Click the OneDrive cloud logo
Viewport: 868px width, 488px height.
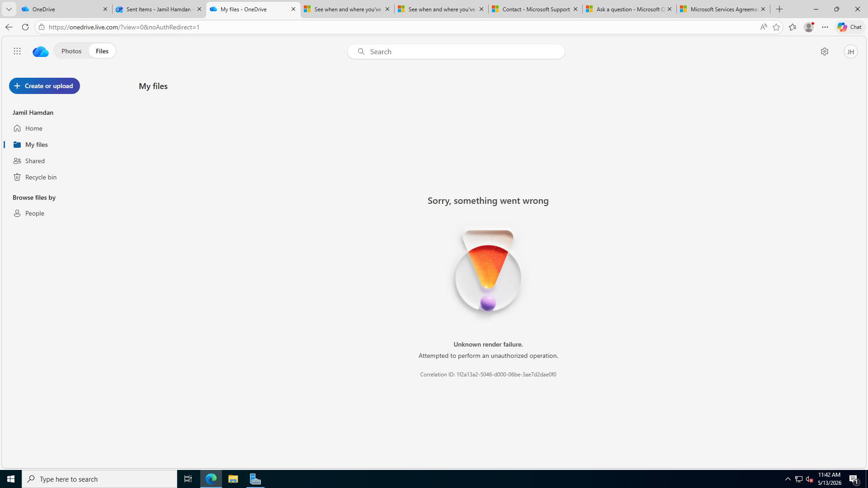point(40,52)
